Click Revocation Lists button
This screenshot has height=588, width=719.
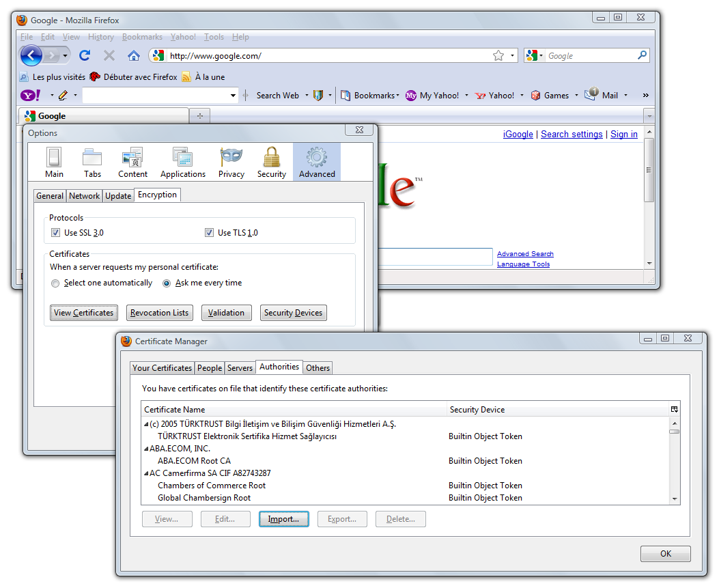(160, 313)
